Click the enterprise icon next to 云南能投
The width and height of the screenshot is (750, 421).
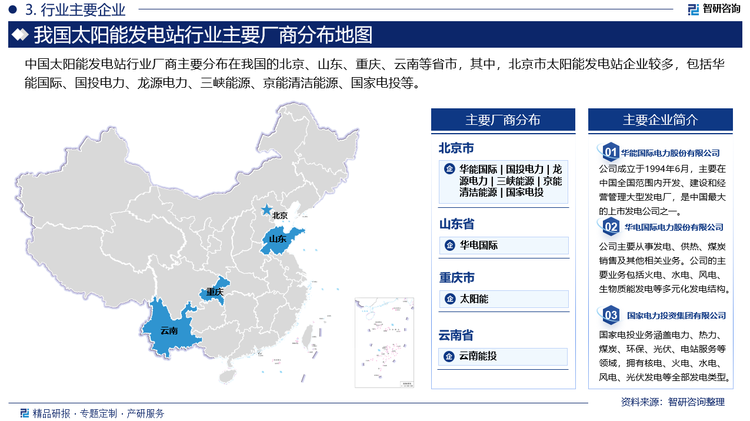[449, 356]
